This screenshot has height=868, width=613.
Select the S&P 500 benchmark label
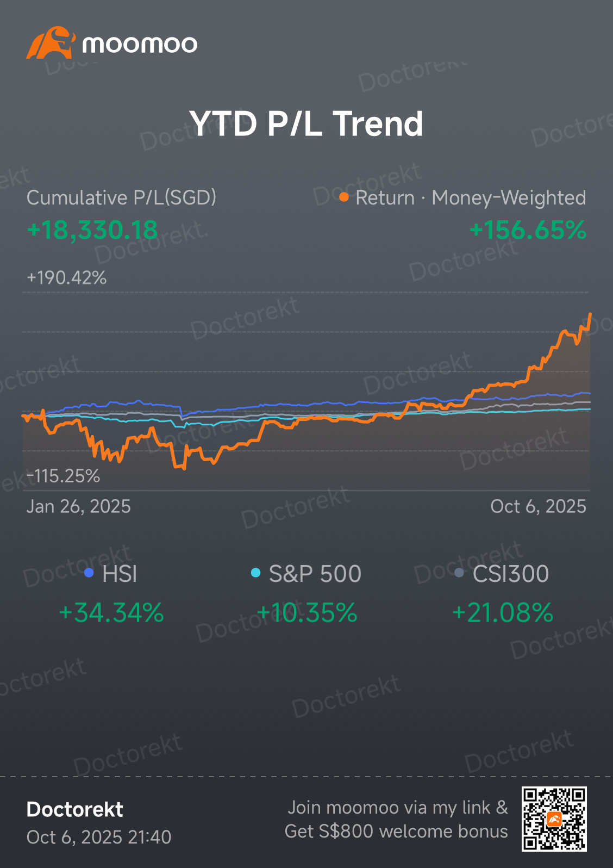[x=315, y=574]
